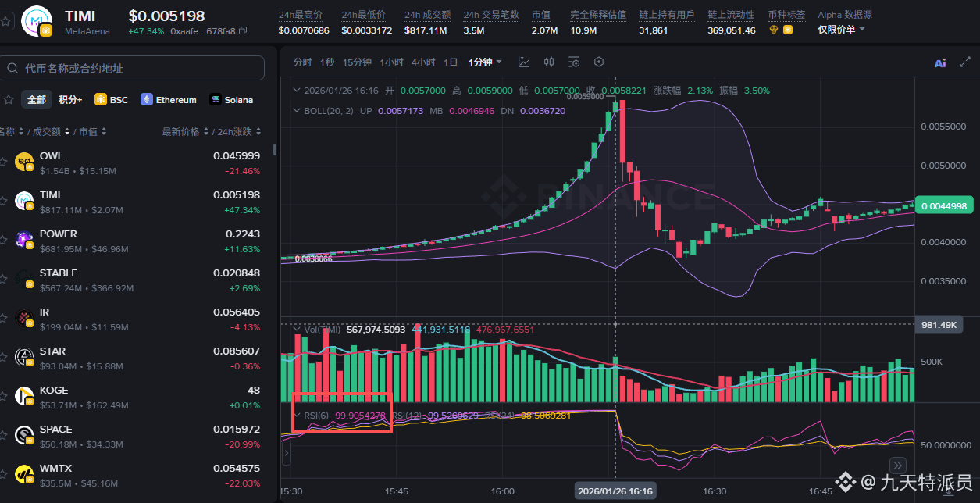Click the STAR token icon
This screenshot has height=503, width=980.
[x=24, y=357]
